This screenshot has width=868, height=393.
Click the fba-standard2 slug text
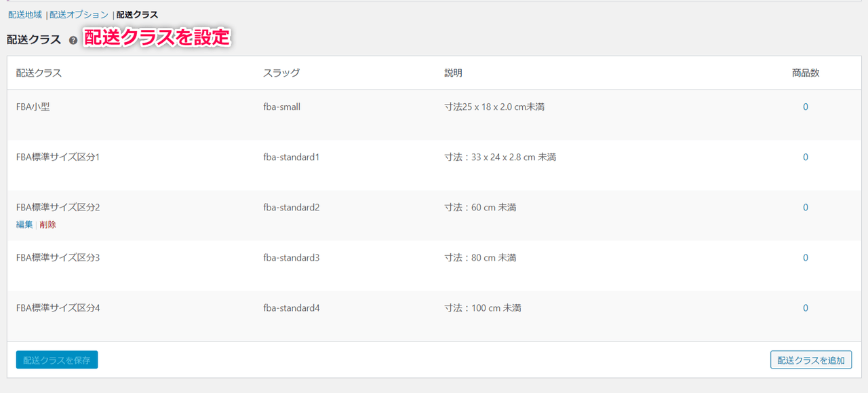(292, 208)
